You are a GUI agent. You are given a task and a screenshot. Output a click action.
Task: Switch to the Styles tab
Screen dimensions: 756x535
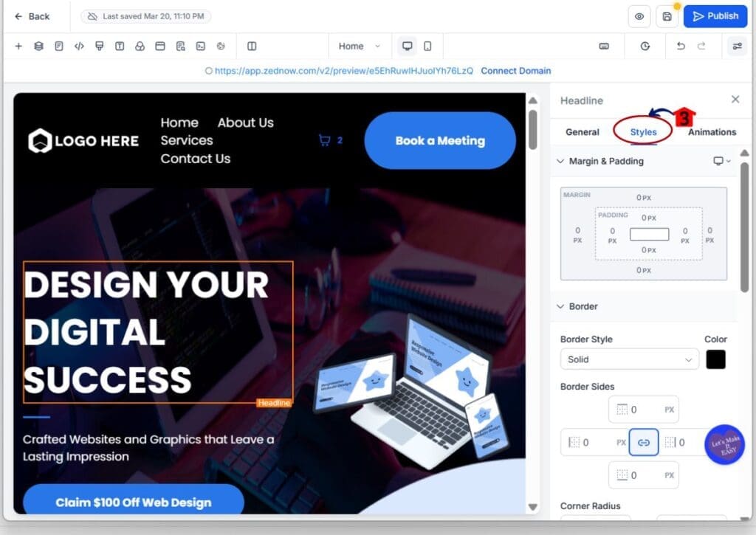(643, 132)
